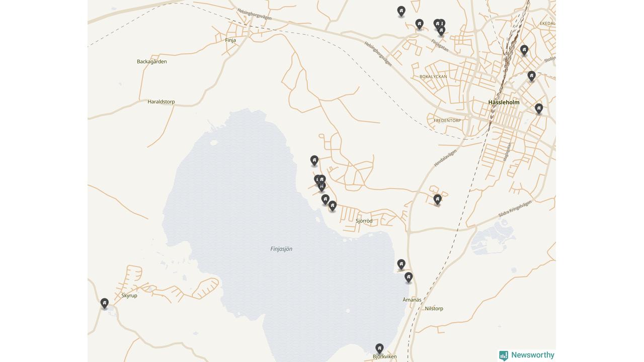This screenshot has height=362, width=644.
Task: Click the Backagården place label
Action: 152,61
